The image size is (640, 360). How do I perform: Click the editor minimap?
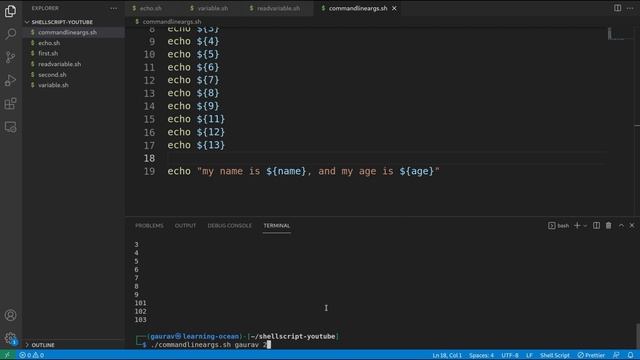tap(616, 34)
